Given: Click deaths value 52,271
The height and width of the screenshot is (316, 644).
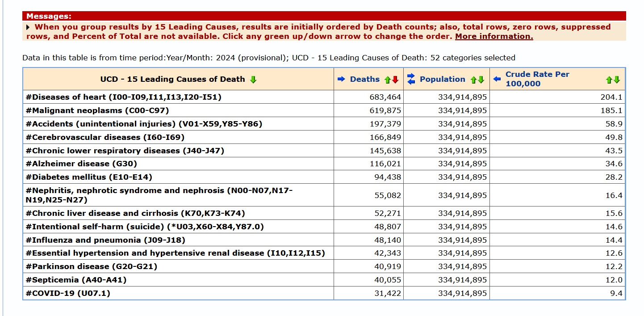Looking at the screenshot, I should point(388,213).
